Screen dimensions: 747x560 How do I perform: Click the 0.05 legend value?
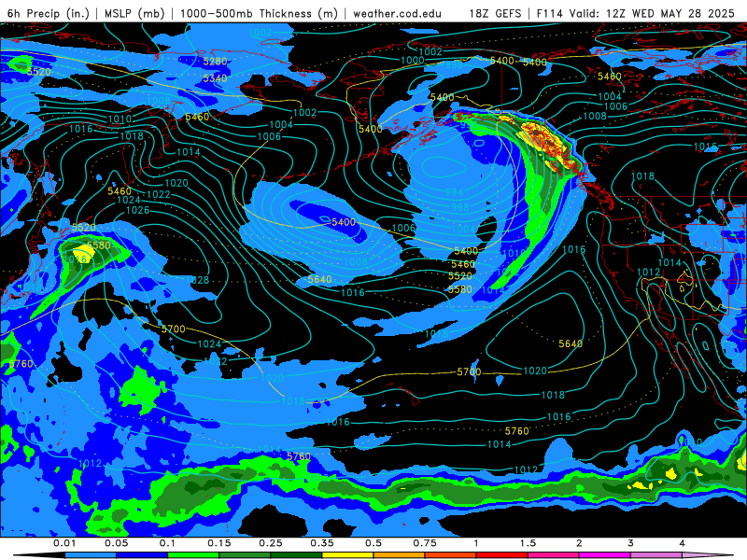(116, 543)
